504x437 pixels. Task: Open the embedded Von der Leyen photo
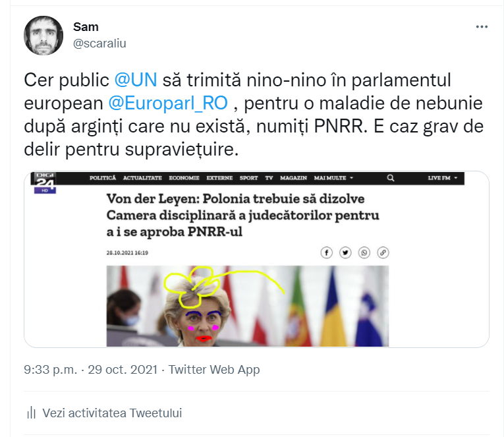pyautogui.click(x=248, y=306)
